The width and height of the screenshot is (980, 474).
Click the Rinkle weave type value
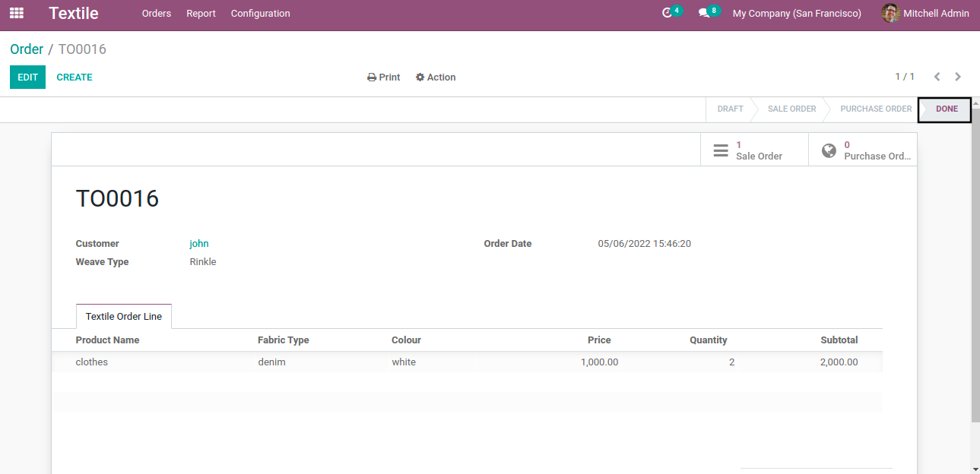(203, 262)
